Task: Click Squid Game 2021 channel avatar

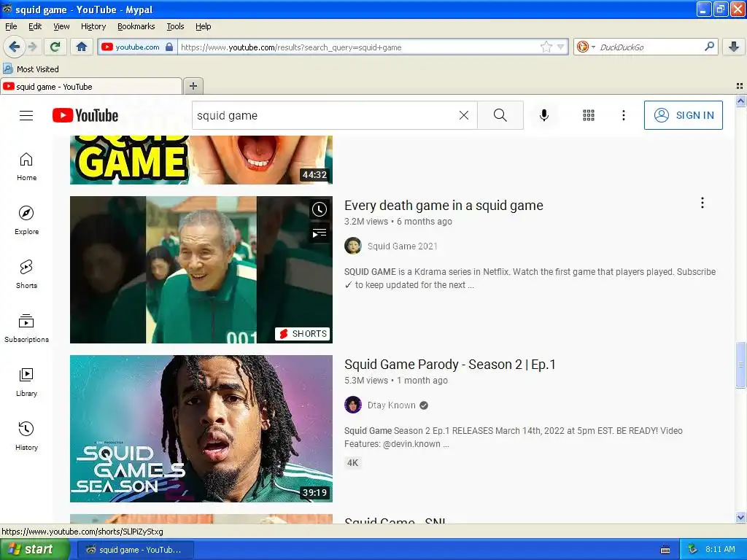Action: point(352,246)
